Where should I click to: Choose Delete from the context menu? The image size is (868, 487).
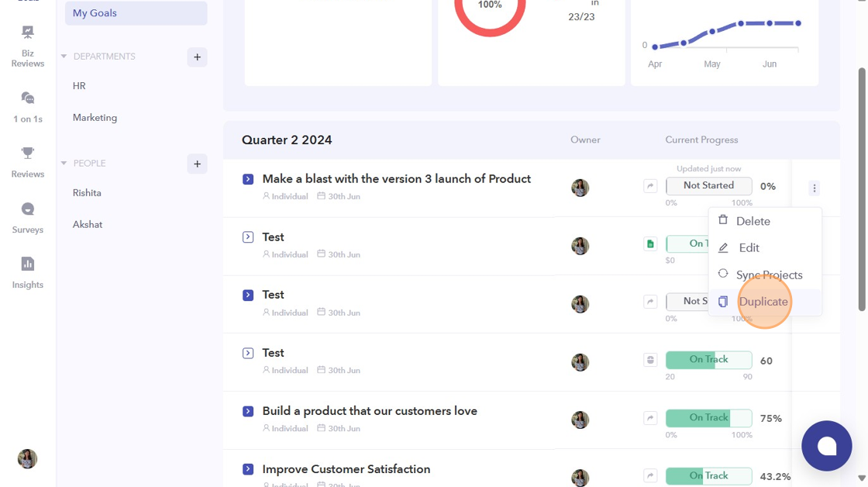[765, 221]
